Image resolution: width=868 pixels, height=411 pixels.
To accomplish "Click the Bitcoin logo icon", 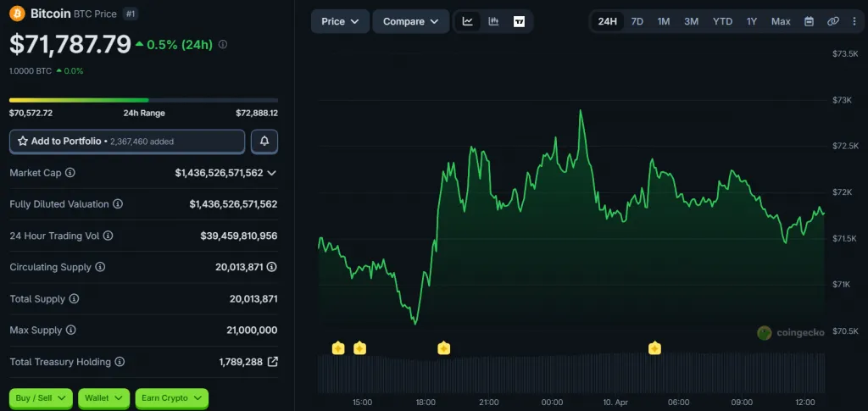I will click(x=18, y=14).
